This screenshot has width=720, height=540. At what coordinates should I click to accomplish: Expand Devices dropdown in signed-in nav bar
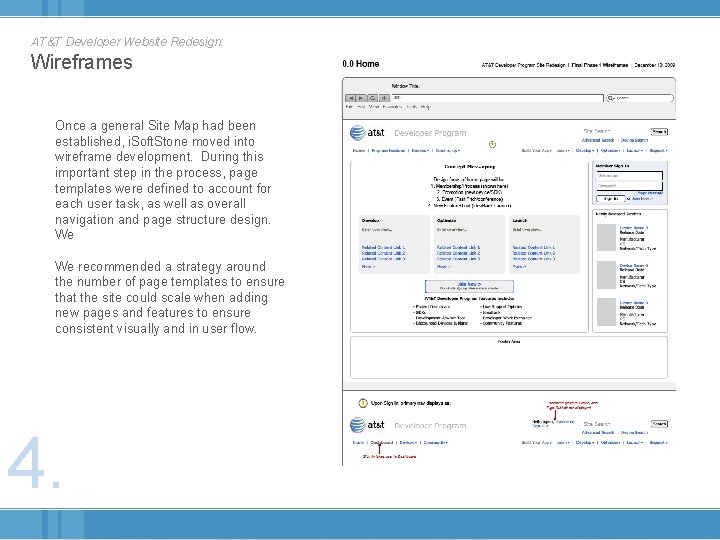point(408,443)
